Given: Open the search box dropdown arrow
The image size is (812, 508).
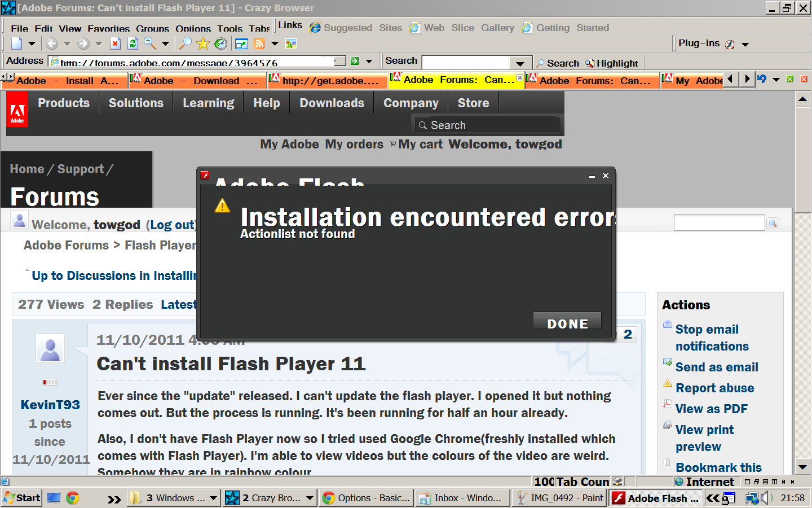Looking at the screenshot, I should (520, 63).
